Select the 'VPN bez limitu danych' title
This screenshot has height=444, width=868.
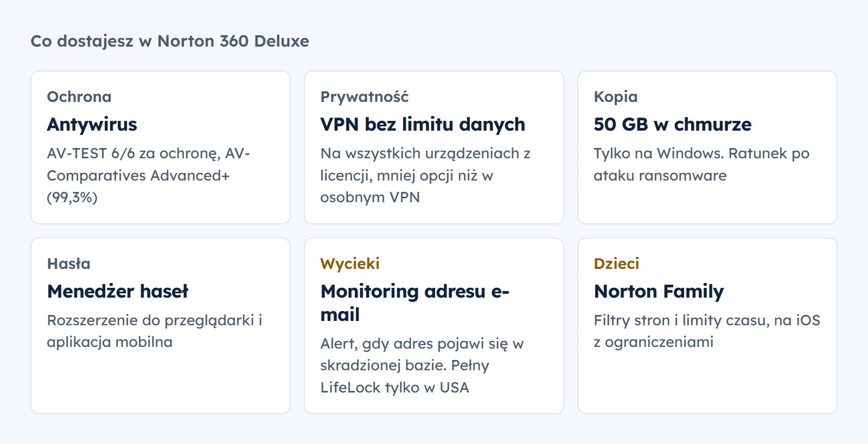point(423,124)
